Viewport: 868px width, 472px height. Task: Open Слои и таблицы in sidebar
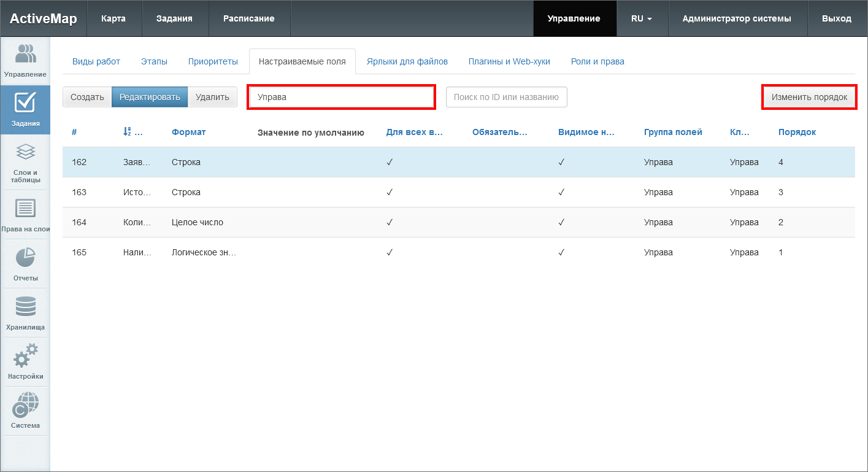click(x=25, y=163)
